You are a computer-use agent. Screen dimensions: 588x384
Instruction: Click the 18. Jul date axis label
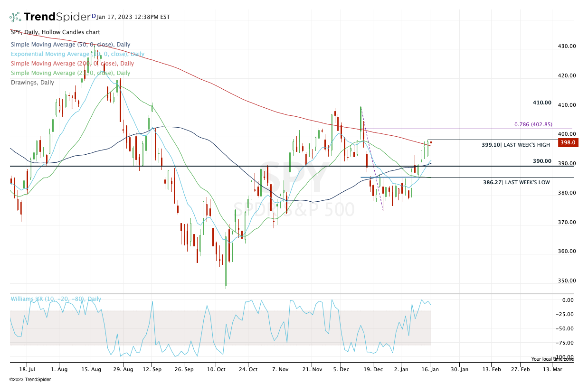(x=27, y=369)
